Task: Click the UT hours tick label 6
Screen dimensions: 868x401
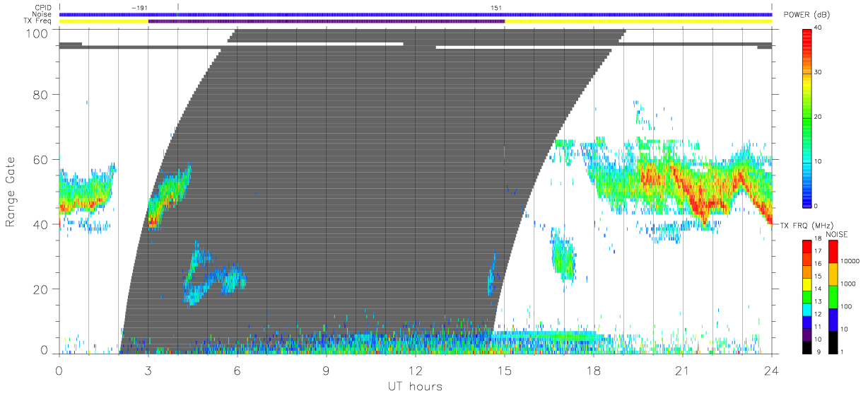Action: 237,371
